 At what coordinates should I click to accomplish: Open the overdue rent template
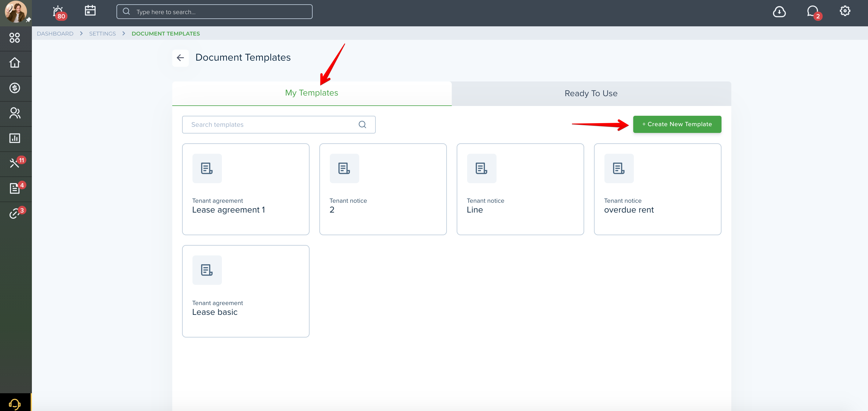(657, 189)
